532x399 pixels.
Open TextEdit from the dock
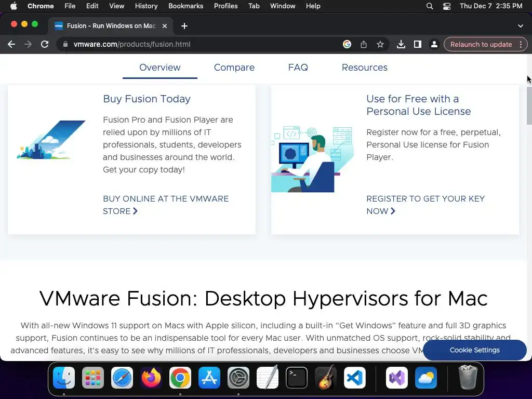point(268,378)
